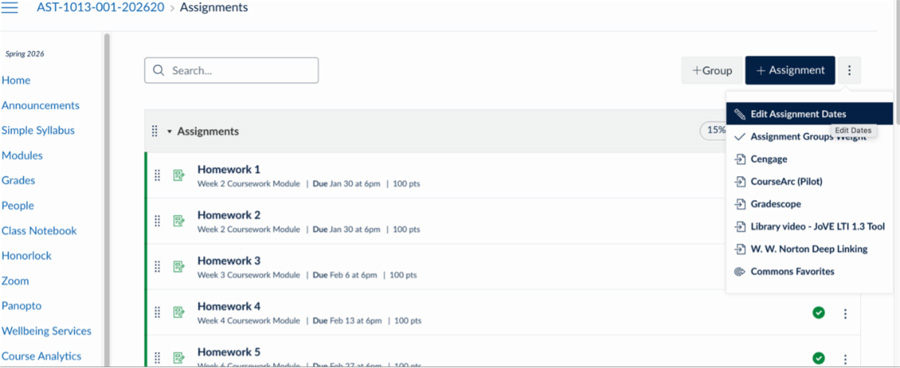Image resolution: width=900 pixels, height=368 pixels.
Task: Click the pencil icon beside Edit Assignment Dates
Action: coord(740,114)
